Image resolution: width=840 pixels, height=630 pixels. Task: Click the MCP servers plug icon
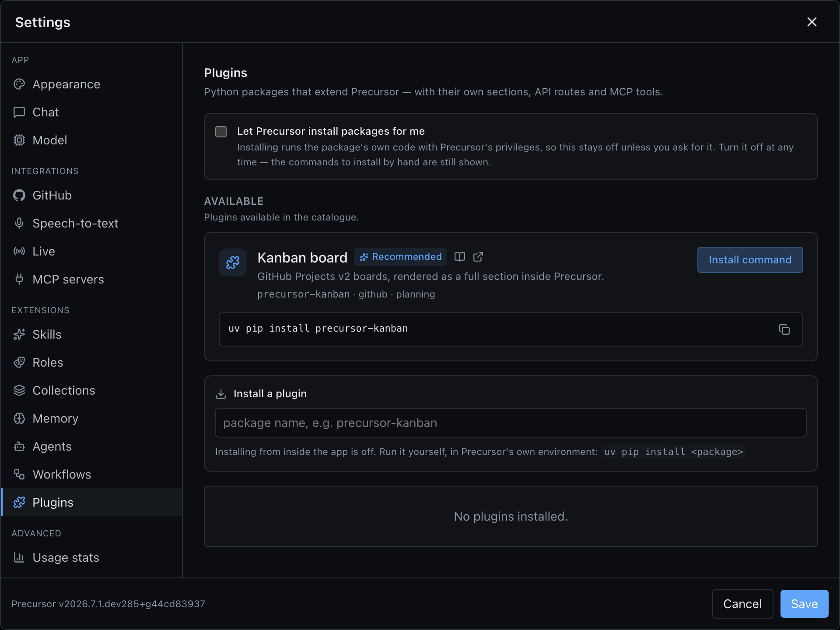point(19,279)
